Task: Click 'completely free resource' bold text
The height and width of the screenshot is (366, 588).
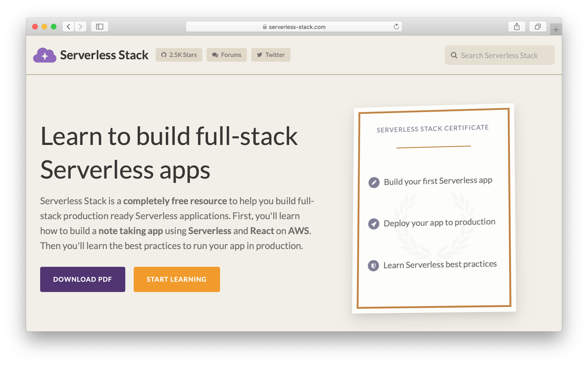Action: 175,201
